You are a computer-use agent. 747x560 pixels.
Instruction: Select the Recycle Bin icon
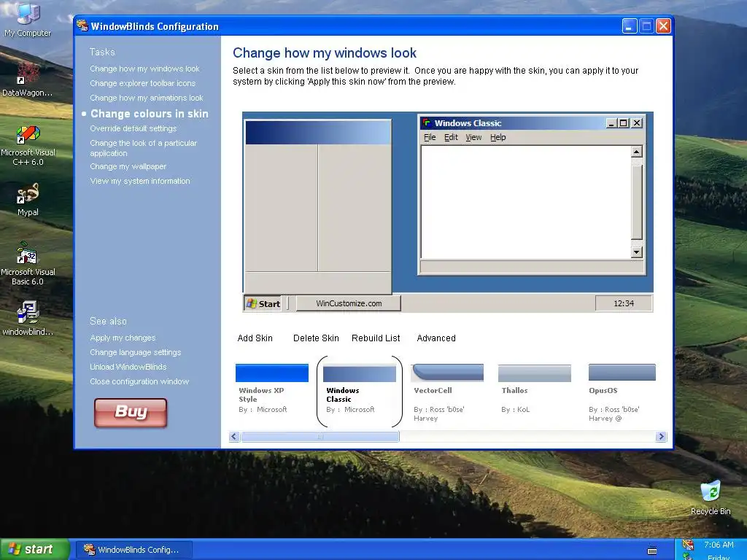point(711,498)
